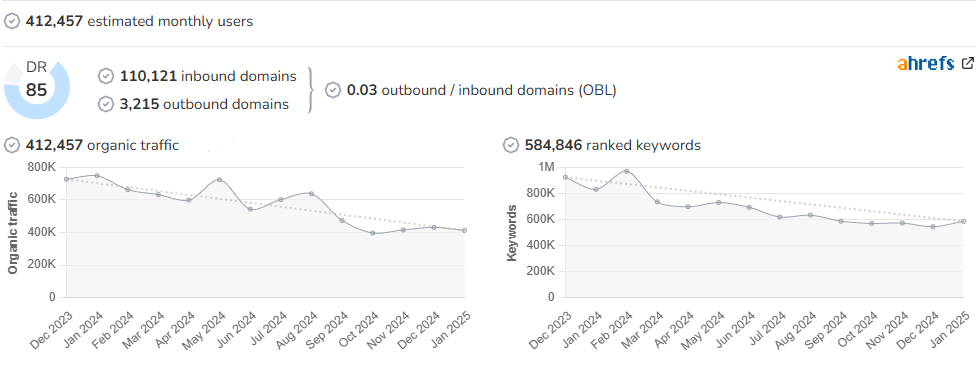The height and width of the screenshot is (365, 979).
Task: Click the check icon beside outbound domains
Action: 106,104
